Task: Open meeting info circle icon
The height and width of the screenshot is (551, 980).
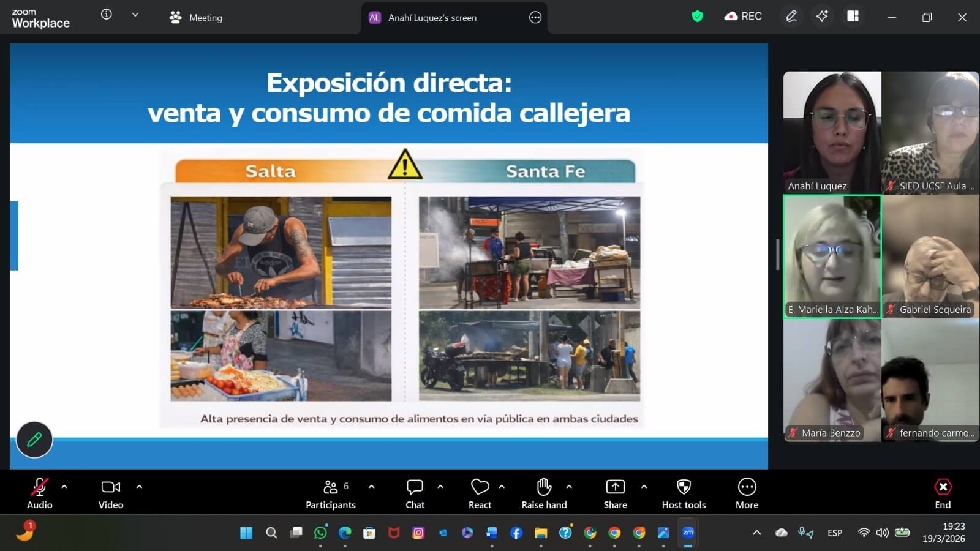Action: [107, 15]
